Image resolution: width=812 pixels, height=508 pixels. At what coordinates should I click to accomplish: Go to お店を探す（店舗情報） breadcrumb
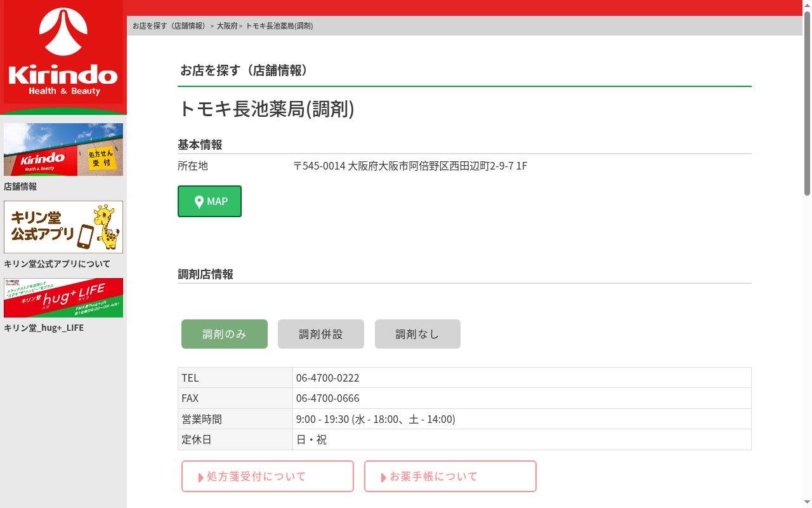point(170,26)
